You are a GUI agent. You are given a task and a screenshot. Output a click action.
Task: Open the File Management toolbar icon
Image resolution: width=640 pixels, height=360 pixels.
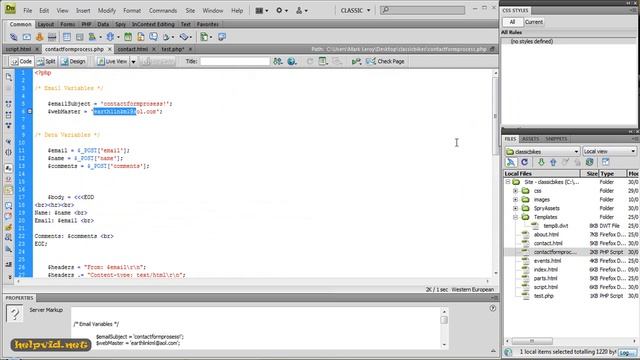pos(278,61)
